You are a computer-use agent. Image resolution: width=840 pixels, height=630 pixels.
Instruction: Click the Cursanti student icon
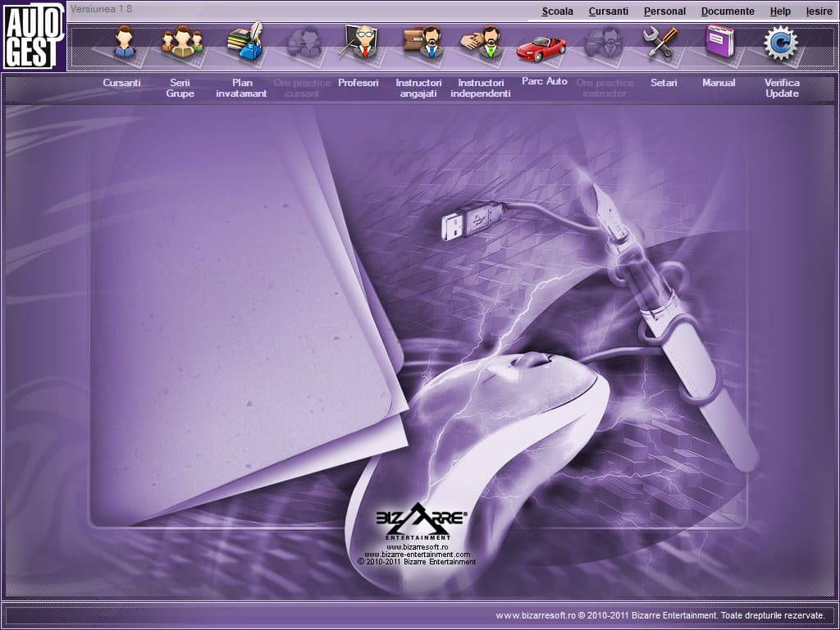(x=124, y=42)
